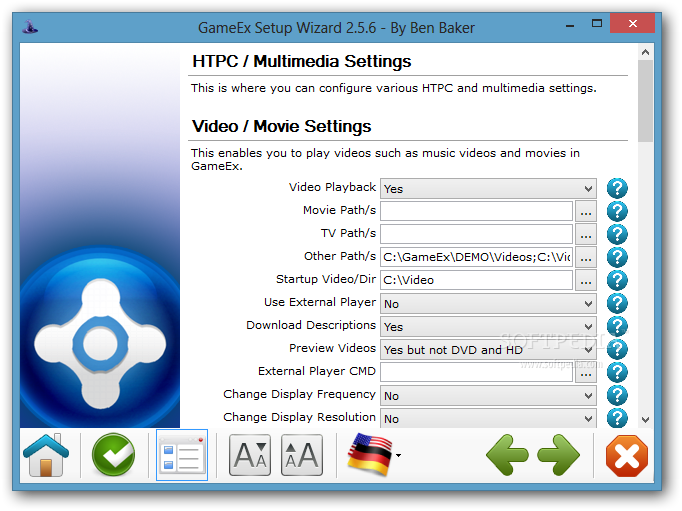This screenshot has height=511, width=682.
Task: Go back with the green left arrow
Action: coord(507,455)
